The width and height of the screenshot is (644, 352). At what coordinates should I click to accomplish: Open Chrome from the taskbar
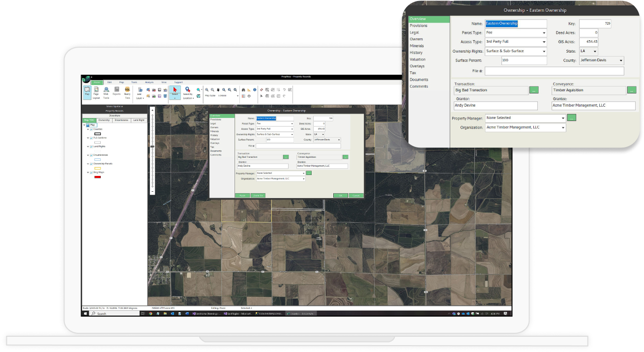point(150,314)
